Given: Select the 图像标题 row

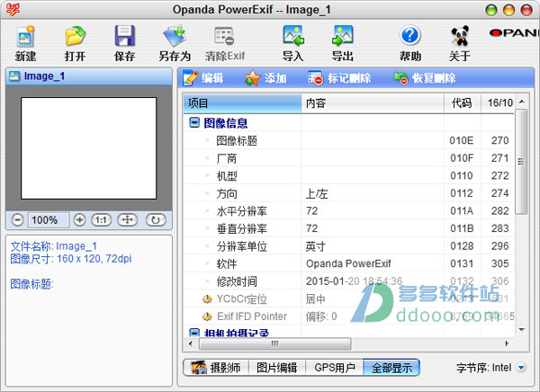Looking at the screenshot, I should 349,140.
